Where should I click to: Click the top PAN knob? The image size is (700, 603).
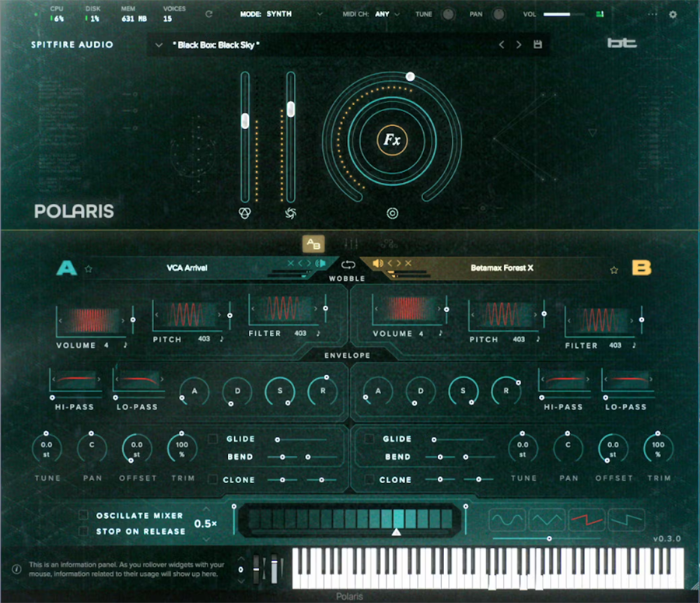click(499, 14)
